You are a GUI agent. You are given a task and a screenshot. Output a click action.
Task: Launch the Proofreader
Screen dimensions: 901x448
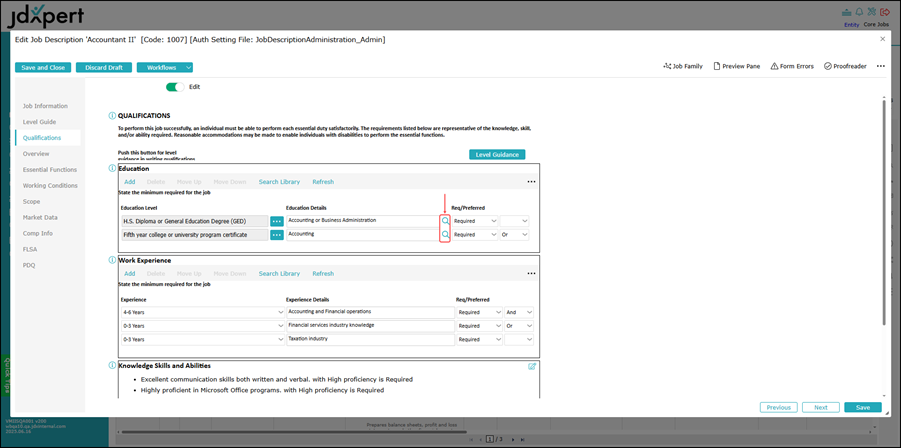click(845, 67)
